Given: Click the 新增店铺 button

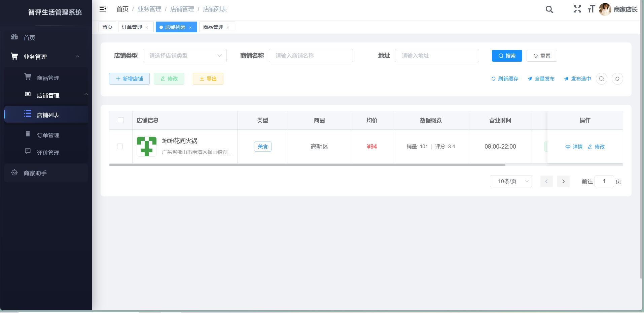Looking at the screenshot, I should coord(129,79).
